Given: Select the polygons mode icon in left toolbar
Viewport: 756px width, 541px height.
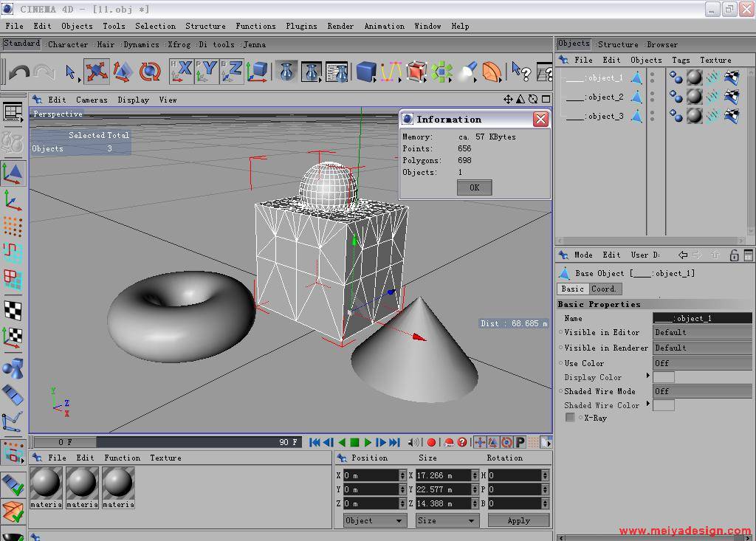Looking at the screenshot, I should pyautogui.click(x=13, y=279).
